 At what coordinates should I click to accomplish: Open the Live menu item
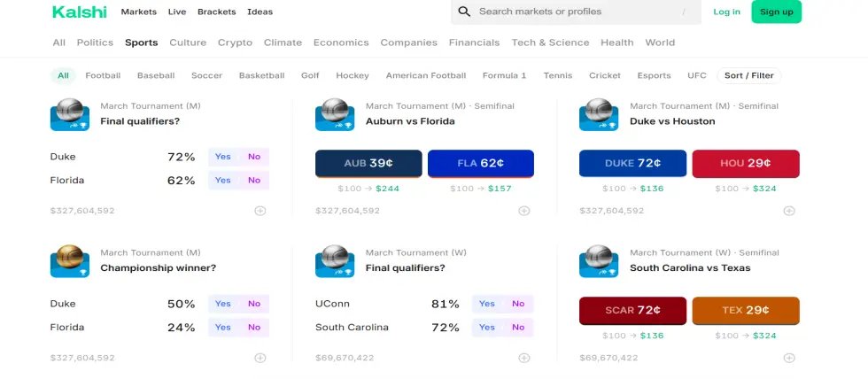[x=177, y=12]
